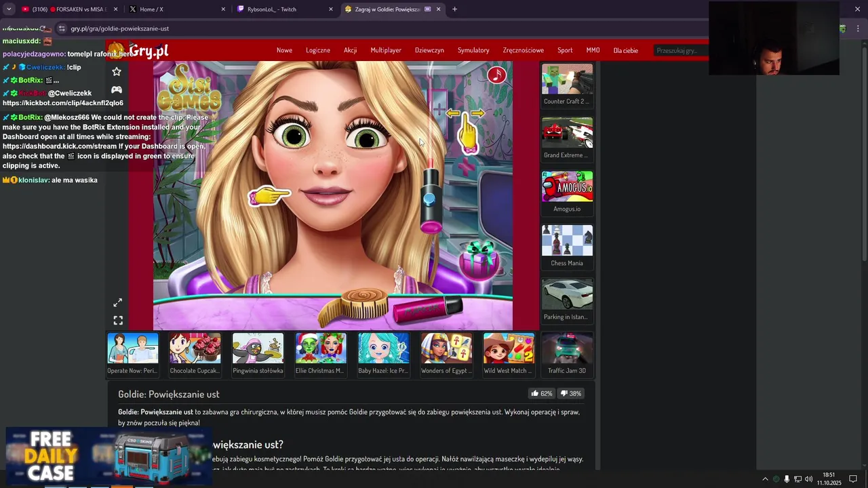The height and width of the screenshot is (488, 868).
Task: Open the Parking in Istanbul game thumbnail
Action: point(567,300)
